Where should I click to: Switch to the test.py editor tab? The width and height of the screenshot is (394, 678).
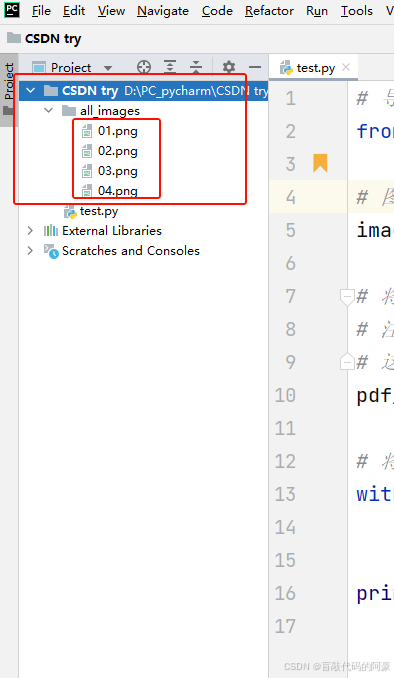point(315,68)
